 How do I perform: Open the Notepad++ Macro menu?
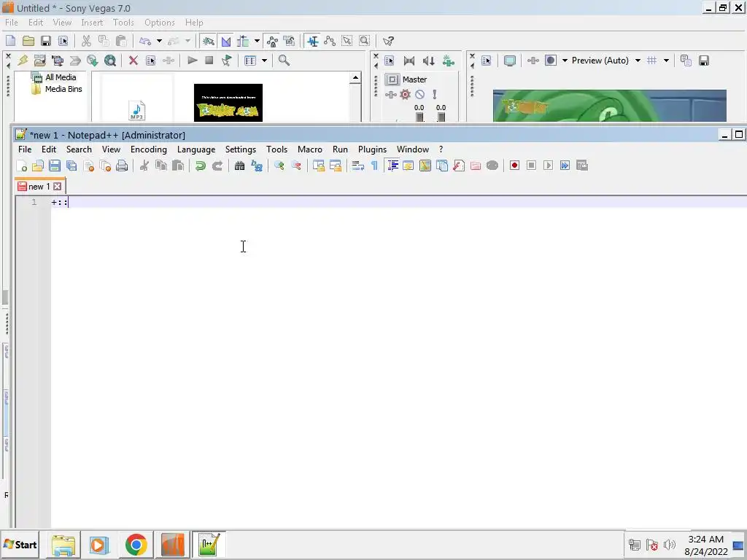point(310,149)
